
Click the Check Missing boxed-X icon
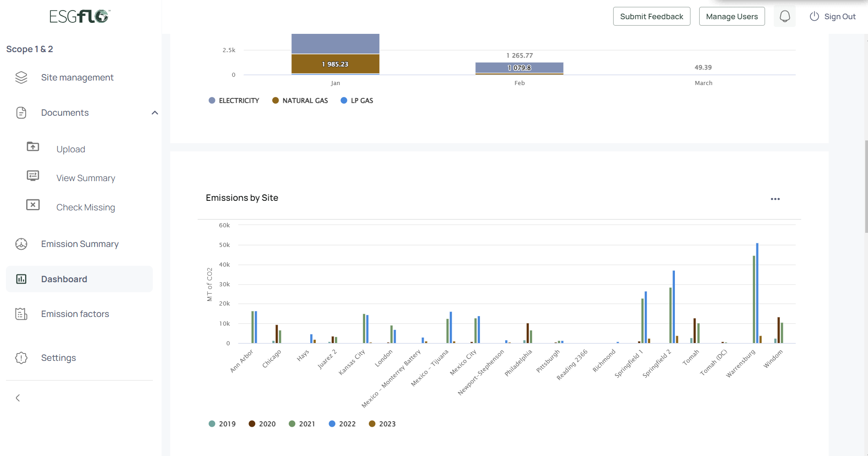click(x=32, y=205)
